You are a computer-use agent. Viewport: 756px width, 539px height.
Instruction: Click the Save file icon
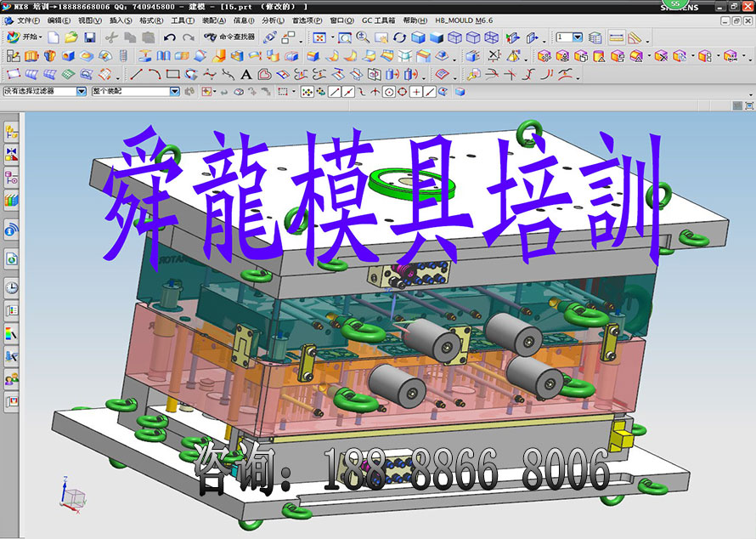coord(89,37)
